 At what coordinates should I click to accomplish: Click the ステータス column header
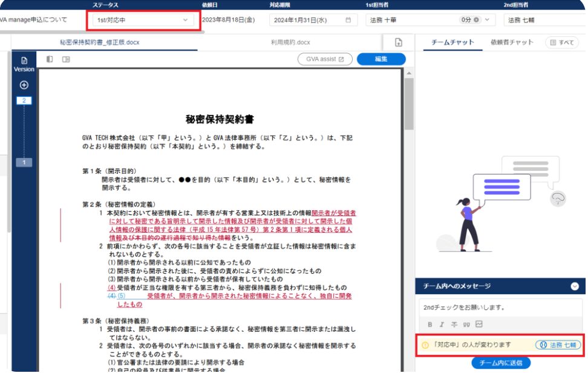(105, 5)
